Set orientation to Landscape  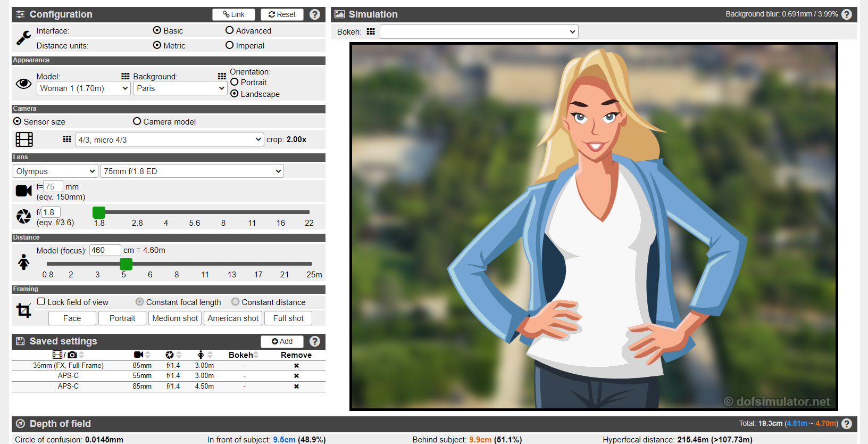(x=235, y=94)
